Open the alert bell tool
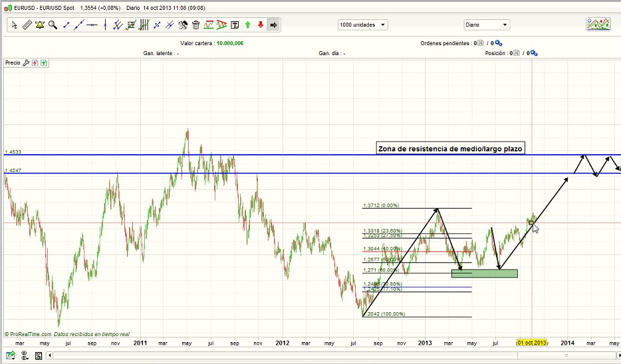 click(x=40, y=25)
